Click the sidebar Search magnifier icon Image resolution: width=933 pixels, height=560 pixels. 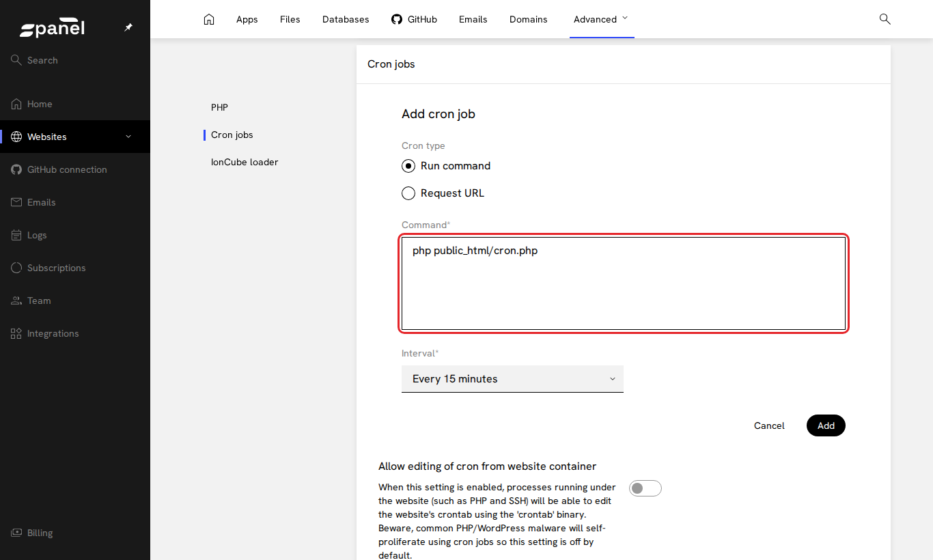coord(16,60)
